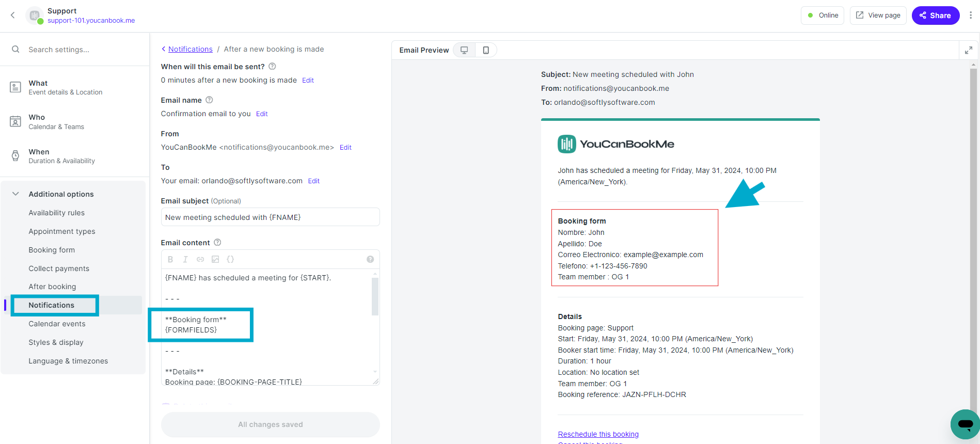980x444 pixels.
Task: Open support-101.youcanbook.me link
Action: point(91,21)
